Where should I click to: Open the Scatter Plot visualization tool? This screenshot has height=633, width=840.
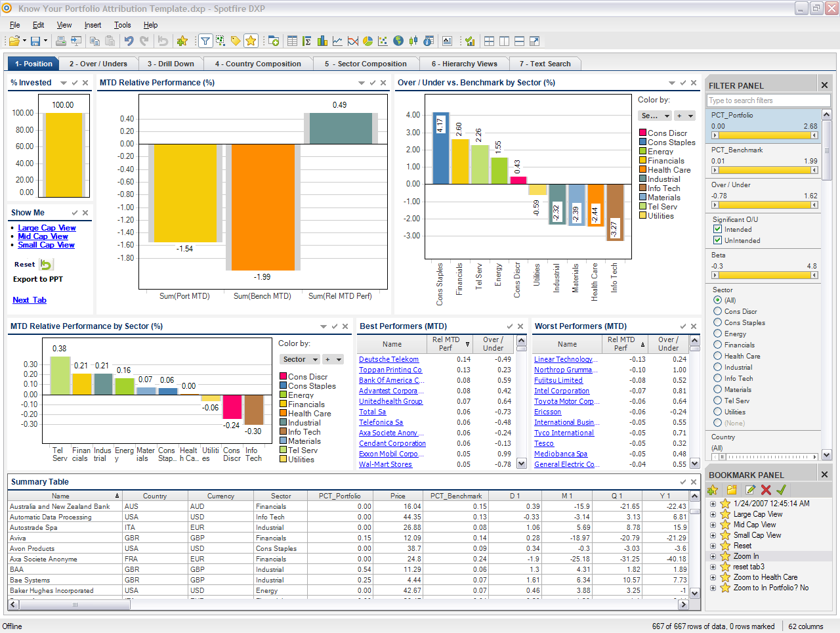click(382, 41)
